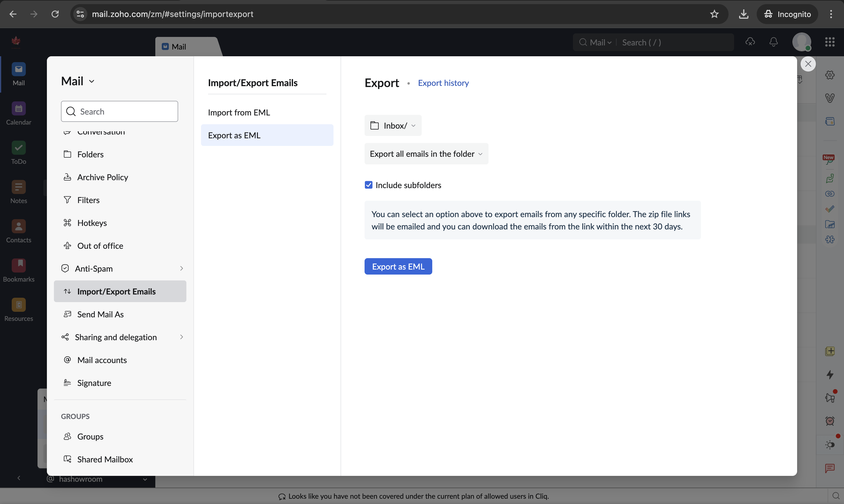Open the Filters settings item
844x504 pixels.
(88, 200)
